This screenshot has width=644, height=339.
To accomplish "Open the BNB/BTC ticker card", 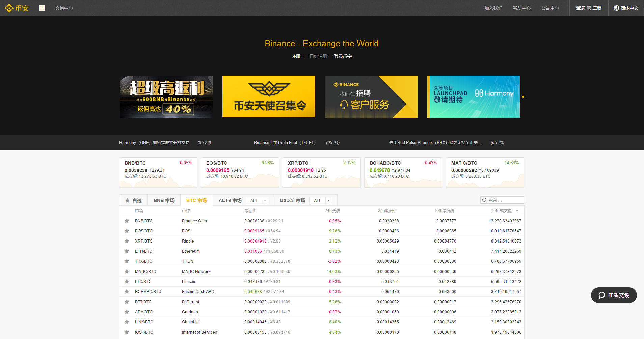I will [158, 172].
